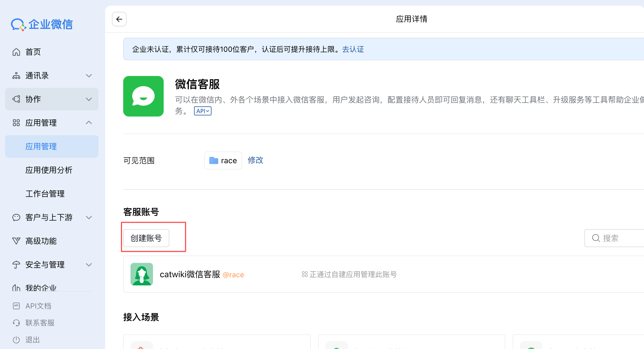644x349 pixels.
Task: Open the API dropdown tag
Action: click(x=202, y=111)
